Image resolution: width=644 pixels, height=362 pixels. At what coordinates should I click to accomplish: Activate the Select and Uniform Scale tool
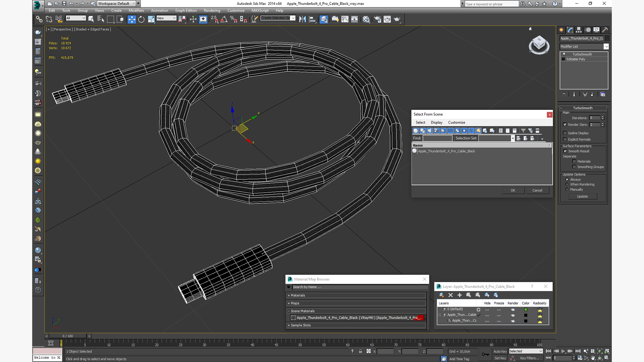pos(151,19)
